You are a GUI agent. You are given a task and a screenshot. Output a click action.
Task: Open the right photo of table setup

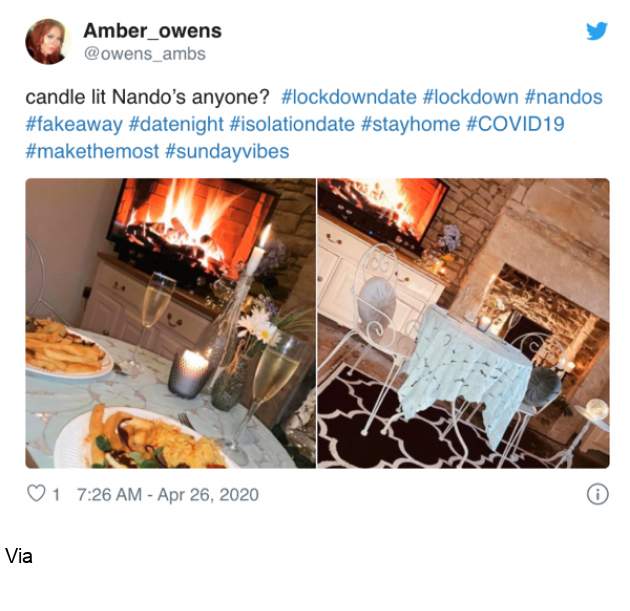click(464, 323)
